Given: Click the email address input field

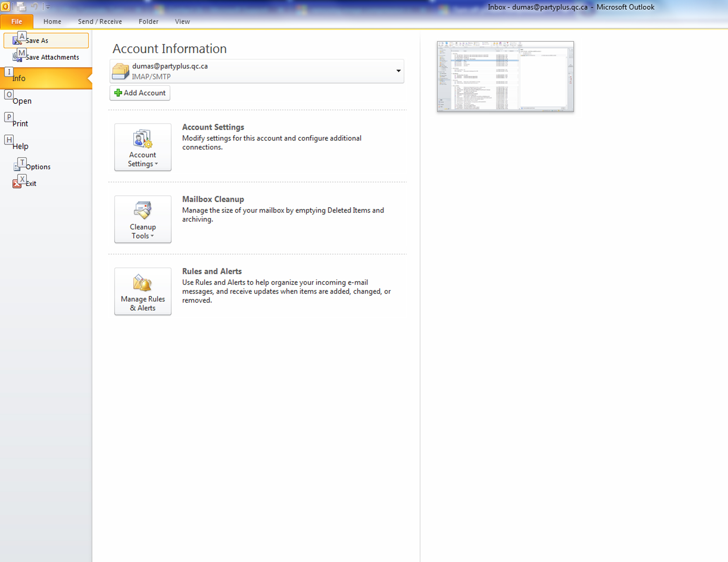Looking at the screenshot, I should pos(257,70).
